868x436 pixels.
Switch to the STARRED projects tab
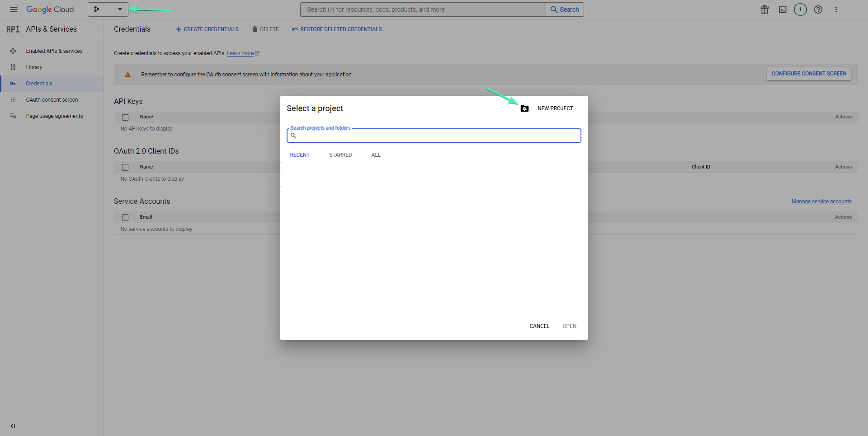[x=340, y=155]
